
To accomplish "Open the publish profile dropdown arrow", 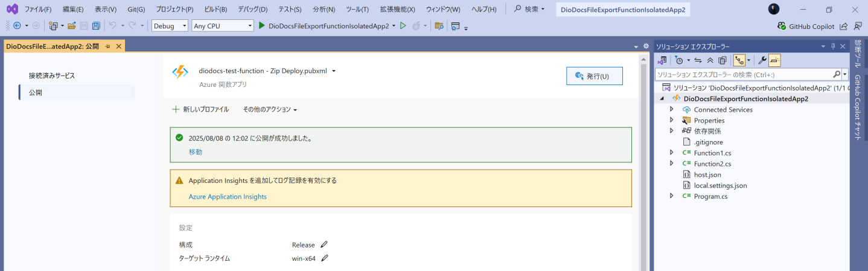I will click(x=334, y=71).
